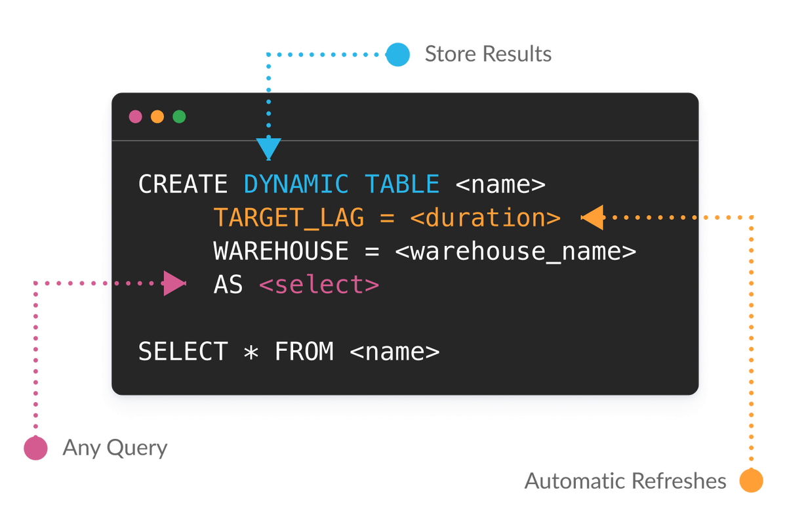Image resolution: width=787 pixels, height=532 pixels.
Task: Click the pink Any Query circle
Action: pyautogui.click(x=35, y=448)
